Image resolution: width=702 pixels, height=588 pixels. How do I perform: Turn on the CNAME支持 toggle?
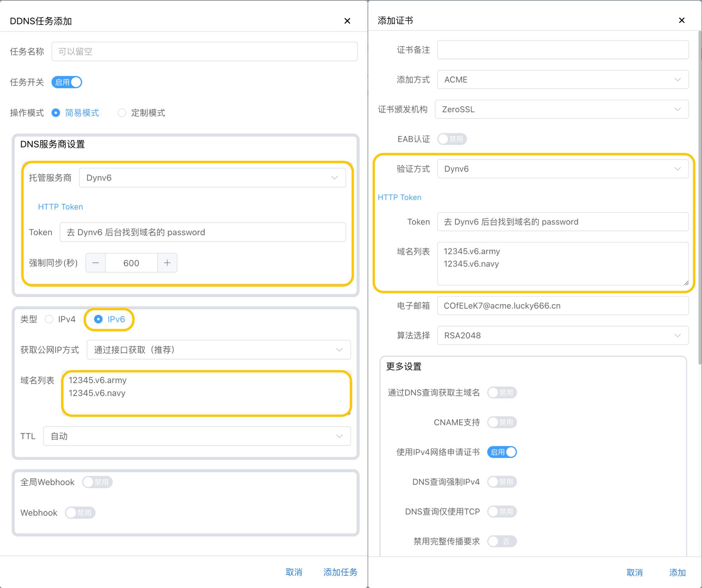(x=501, y=423)
